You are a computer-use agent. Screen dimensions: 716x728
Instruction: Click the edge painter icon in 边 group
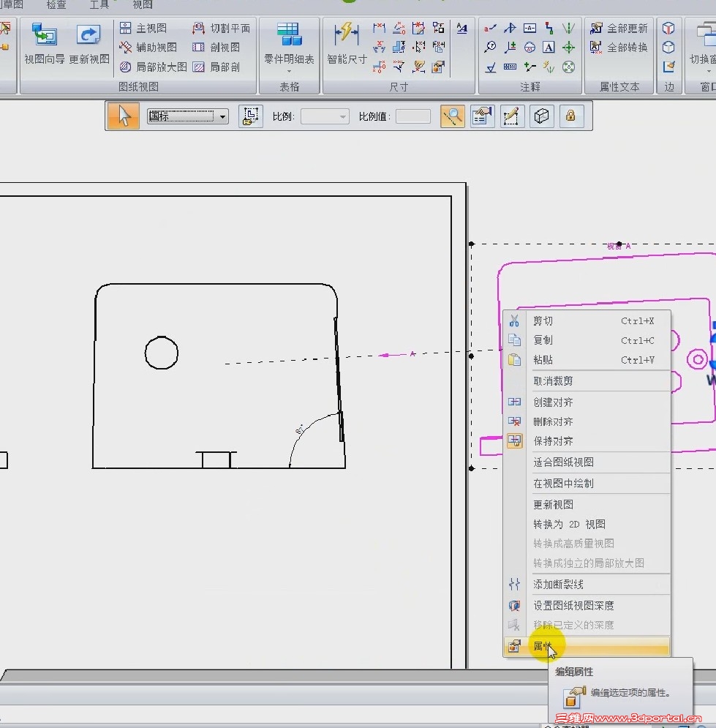click(x=668, y=67)
